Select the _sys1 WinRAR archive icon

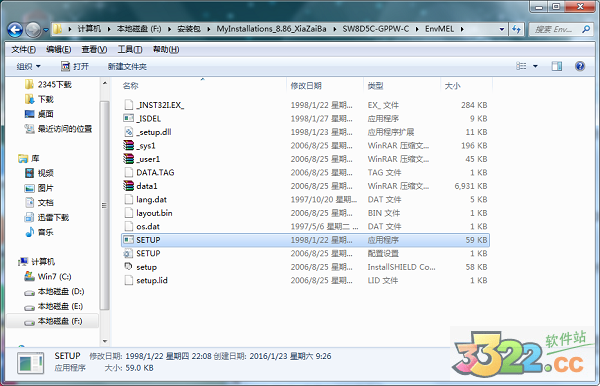coord(129,145)
